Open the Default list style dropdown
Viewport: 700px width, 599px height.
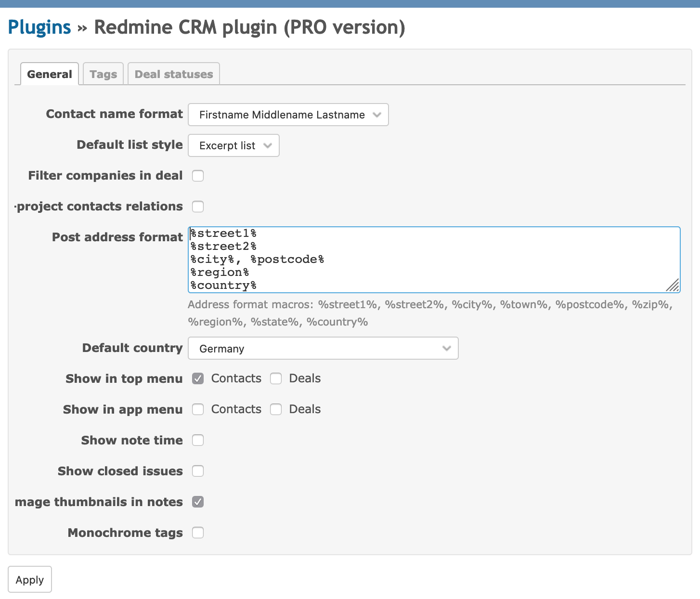click(233, 145)
